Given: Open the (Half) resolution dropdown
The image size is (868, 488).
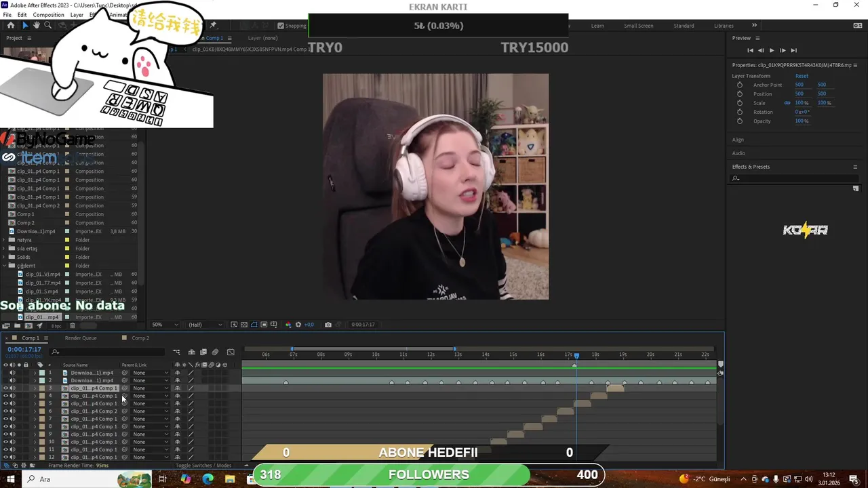Looking at the screenshot, I should (x=205, y=325).
